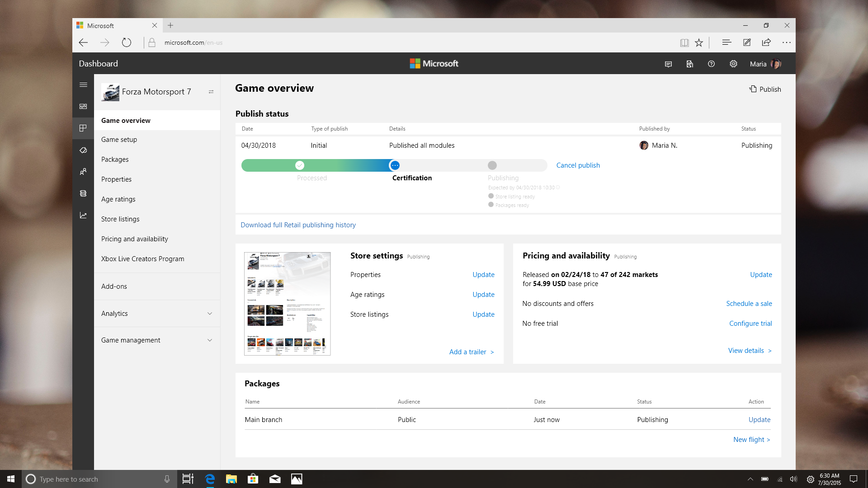Click the Processed checkmark on progress bar
Screen dimensions: 868x488
pyautogui.click(x=300, y=165)
